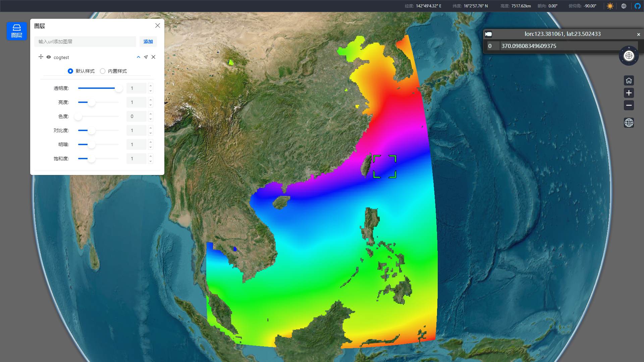
Task: Click the layer URL input field
Action: 85,42
